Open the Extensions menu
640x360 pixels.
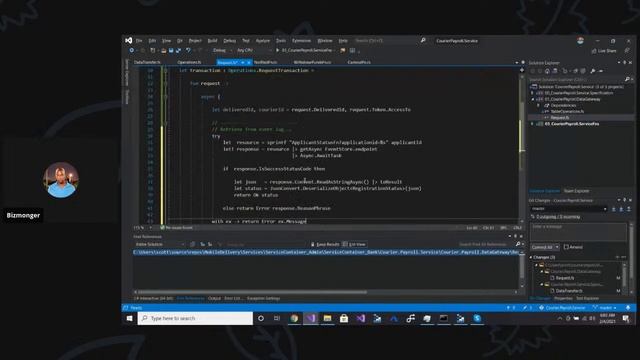(x=301, y=41)
